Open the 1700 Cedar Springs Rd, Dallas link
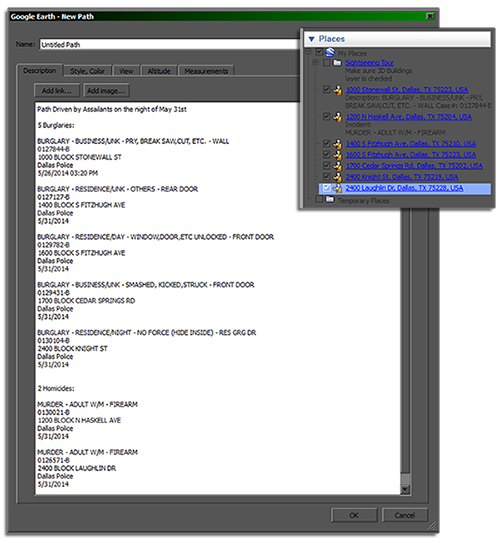Screen dimensions: 500x543 point(414,166)
